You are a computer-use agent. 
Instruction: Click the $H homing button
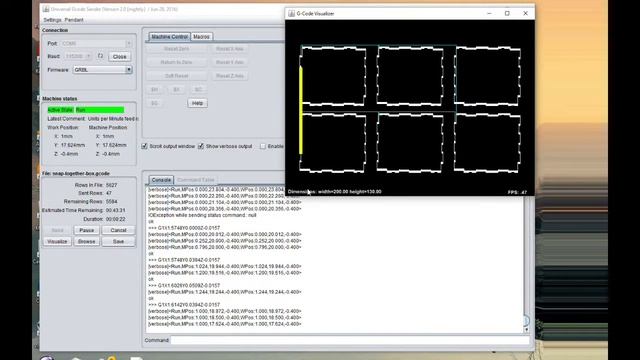pyautogui.click(x=155, y=89)
